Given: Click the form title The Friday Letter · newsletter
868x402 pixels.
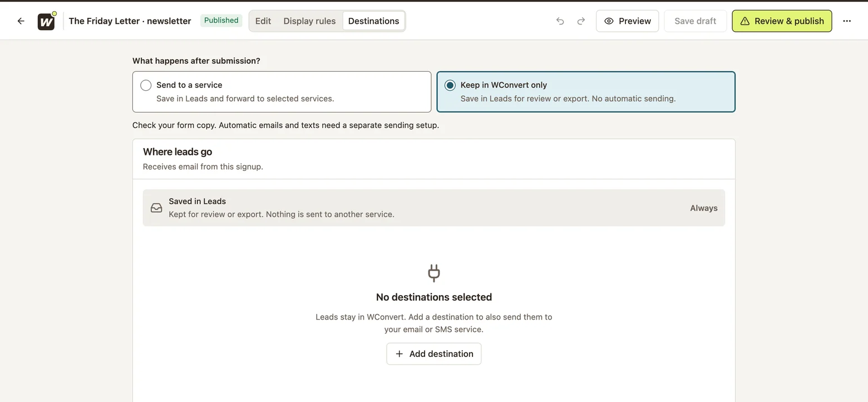Looking at the screenshot, I should (130, 21).
